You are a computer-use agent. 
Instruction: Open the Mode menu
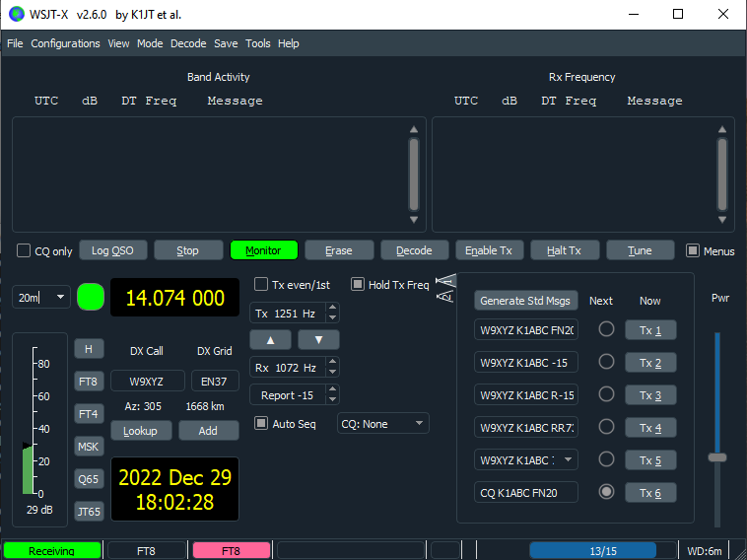150,43
